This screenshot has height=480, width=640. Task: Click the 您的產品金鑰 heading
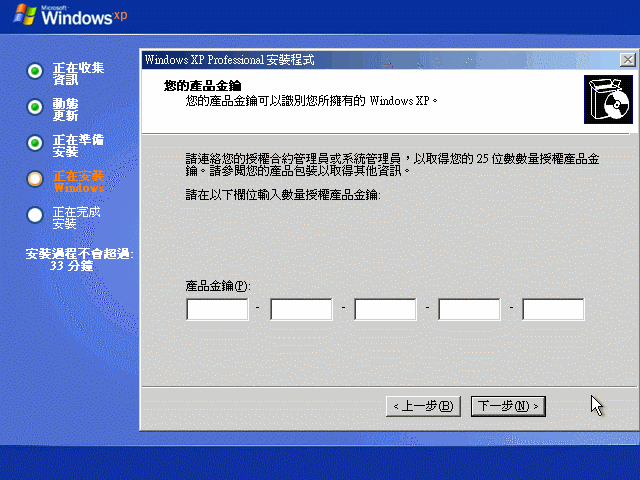tap(202, 86)
